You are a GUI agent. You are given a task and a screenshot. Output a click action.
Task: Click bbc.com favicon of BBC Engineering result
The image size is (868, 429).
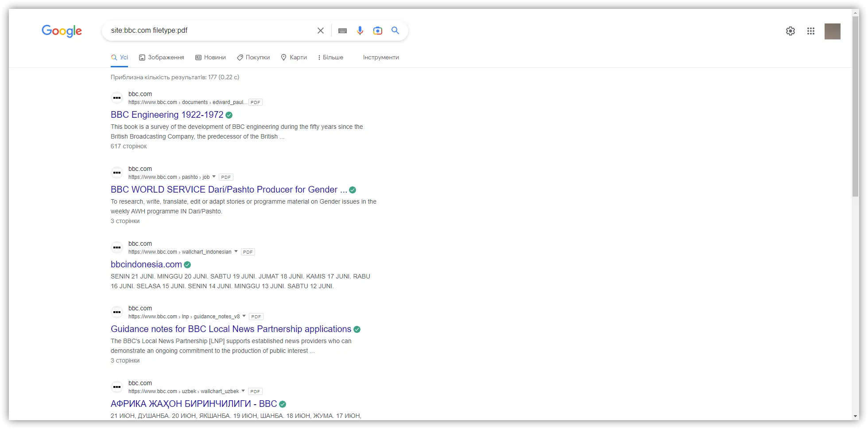(x=117, y=98)
